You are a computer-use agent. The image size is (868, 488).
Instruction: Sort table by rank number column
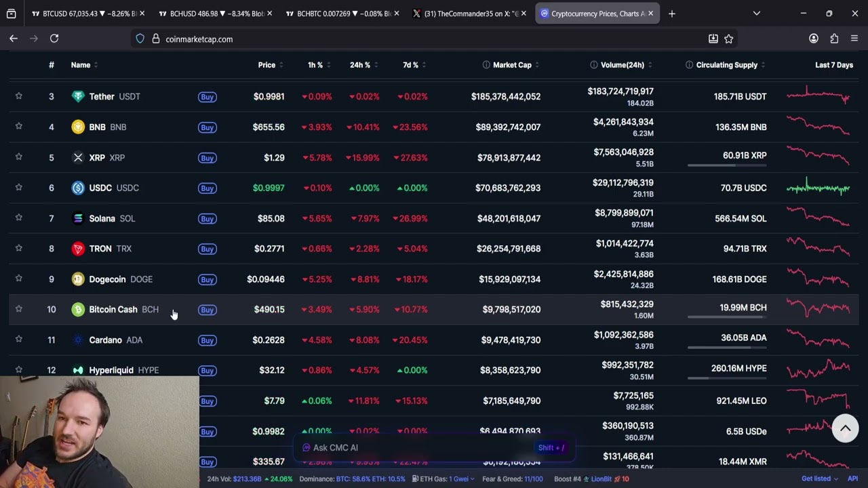51,65
